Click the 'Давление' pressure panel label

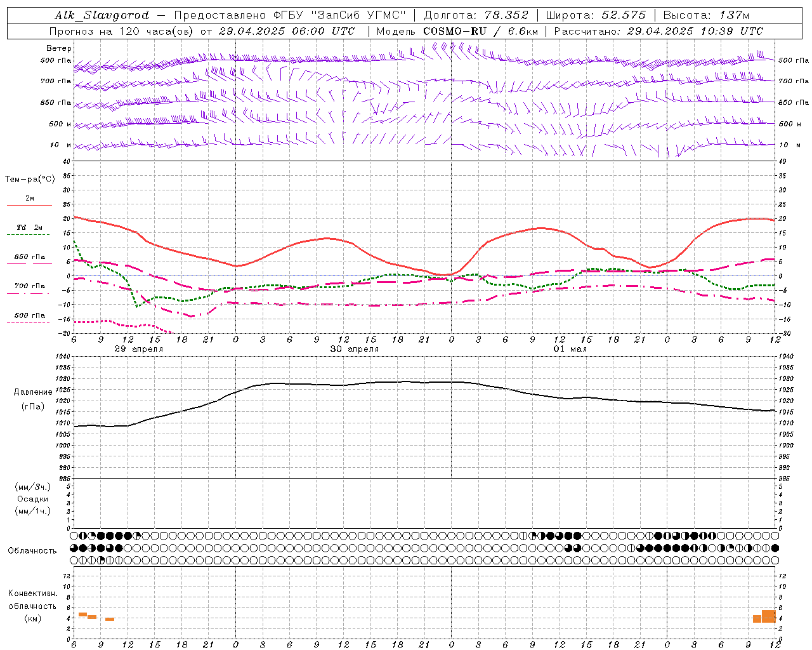pos(33,392)
